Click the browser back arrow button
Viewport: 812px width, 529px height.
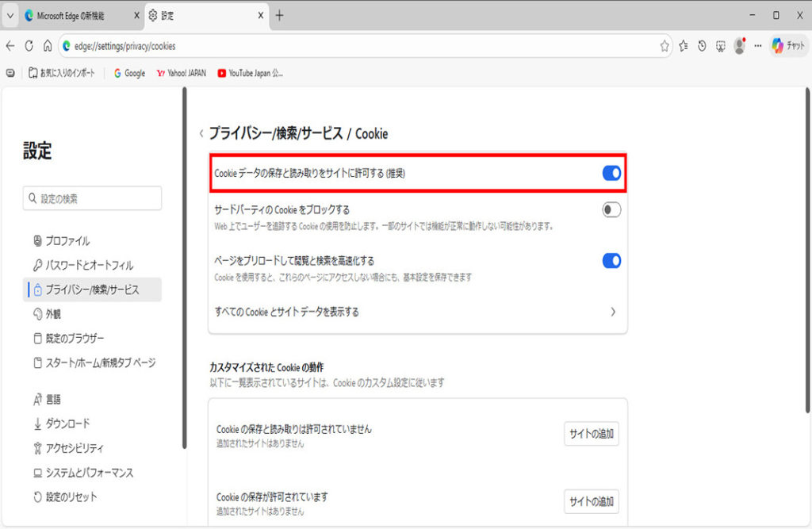click(x=10, y=46)
